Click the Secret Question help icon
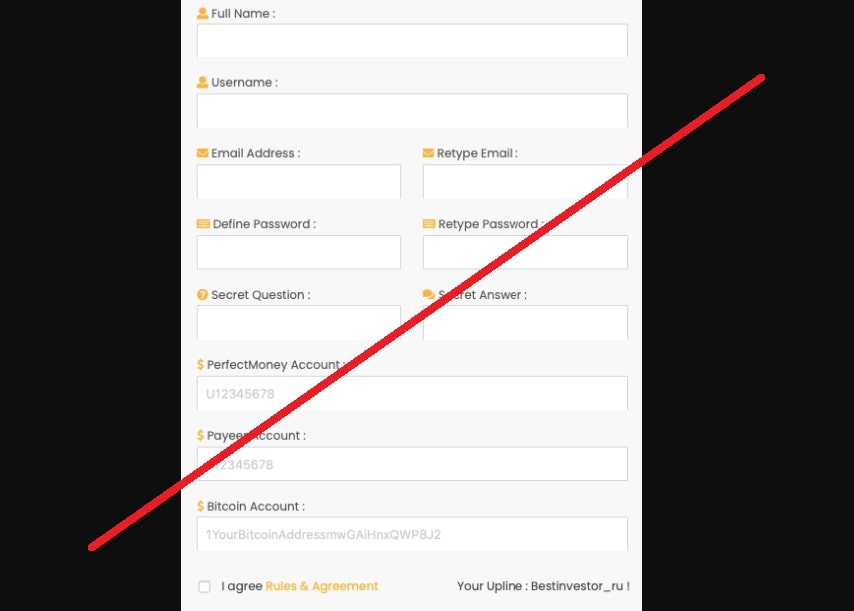854x611 pixels. 202,295
